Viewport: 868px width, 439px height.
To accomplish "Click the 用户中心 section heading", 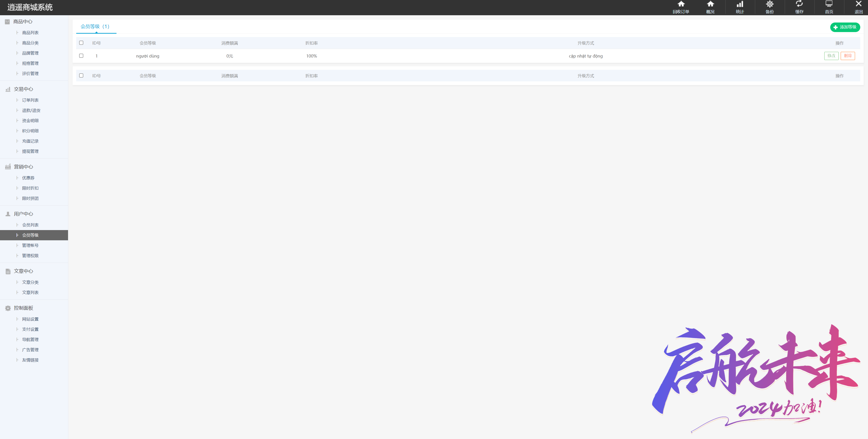I will [x=24, y=214].
